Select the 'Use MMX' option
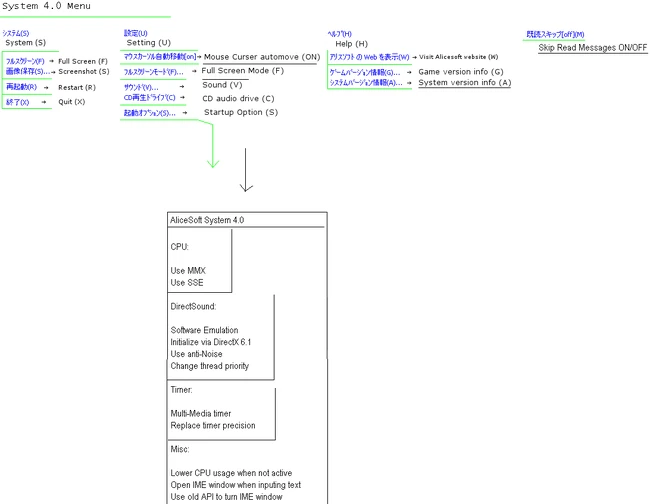Screen dimensions: 650x504 pyautogui.click(x=188, y=271)
